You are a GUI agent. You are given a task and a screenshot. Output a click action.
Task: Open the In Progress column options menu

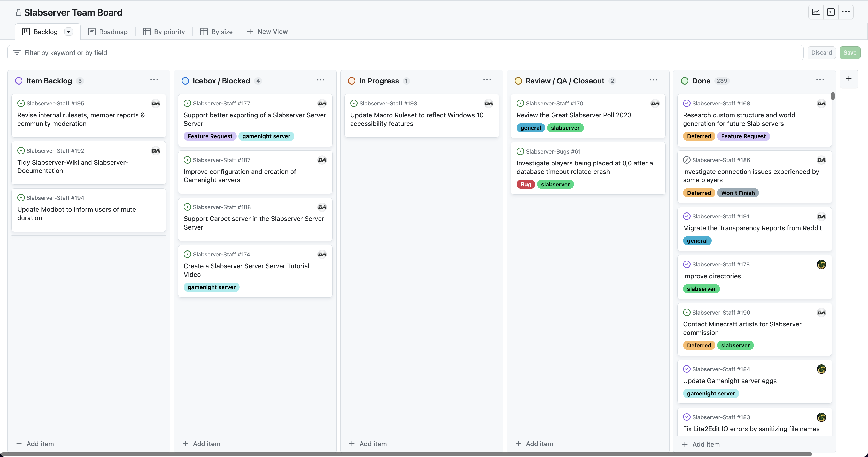tap(487, 80)
